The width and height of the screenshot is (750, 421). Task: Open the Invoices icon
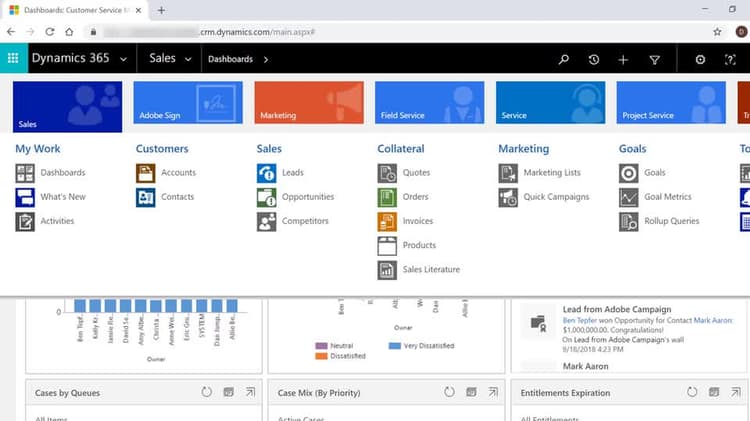pyautogui.click(x=387, y=222)
